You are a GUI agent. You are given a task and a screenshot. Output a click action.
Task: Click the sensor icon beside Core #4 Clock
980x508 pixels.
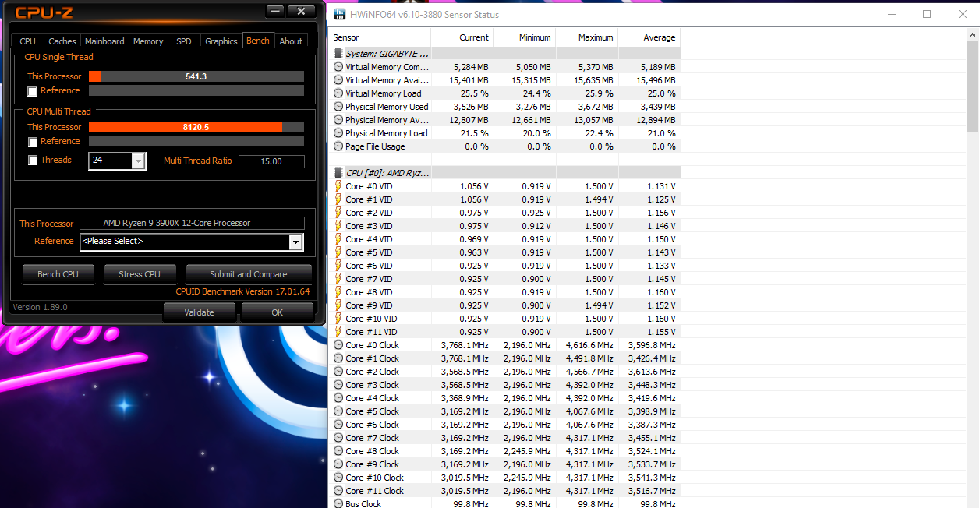pyautogui.click(x=338, y=398)
